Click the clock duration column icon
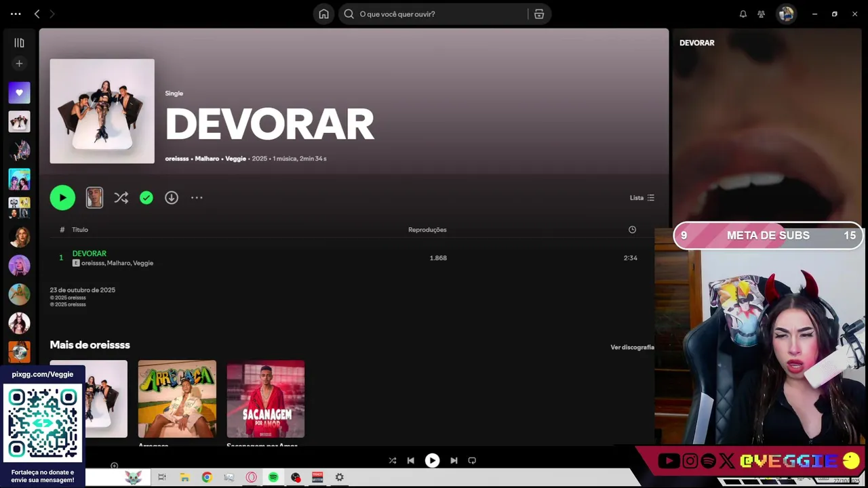This screenshot has width=868, height=488. [632, 230]
